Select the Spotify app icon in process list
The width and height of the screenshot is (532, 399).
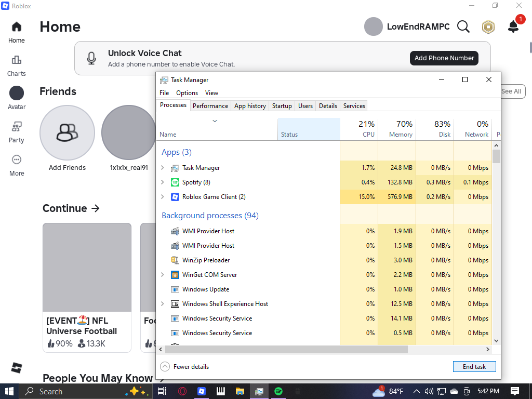point(175,182)
